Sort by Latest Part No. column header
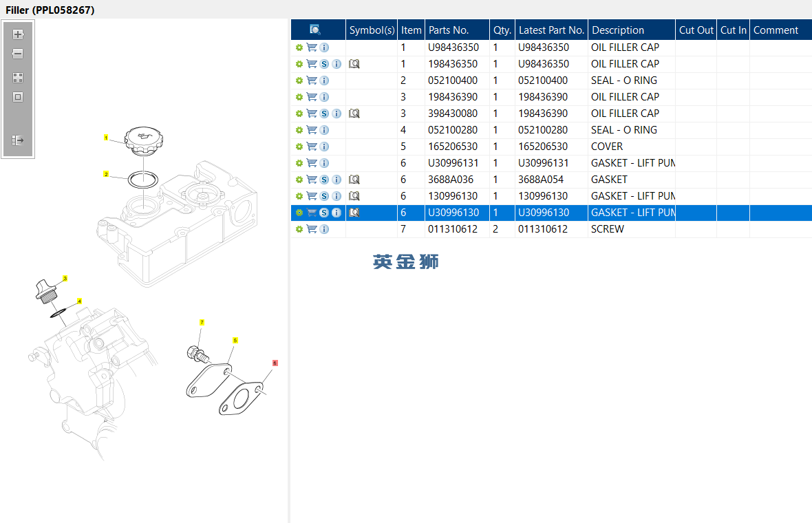Image resolution: width=812 pixels, height=523 pixels. click(x=551, y=30)
